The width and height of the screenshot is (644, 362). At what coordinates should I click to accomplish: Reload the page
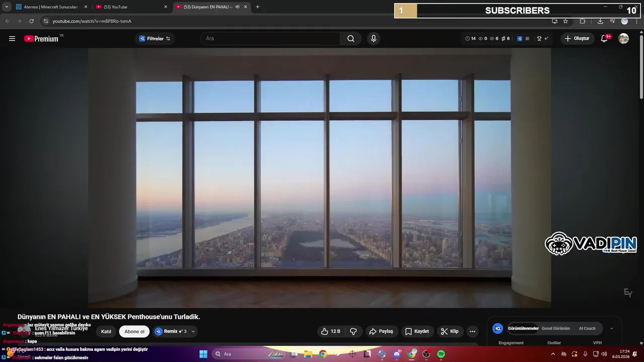(31, 21)
